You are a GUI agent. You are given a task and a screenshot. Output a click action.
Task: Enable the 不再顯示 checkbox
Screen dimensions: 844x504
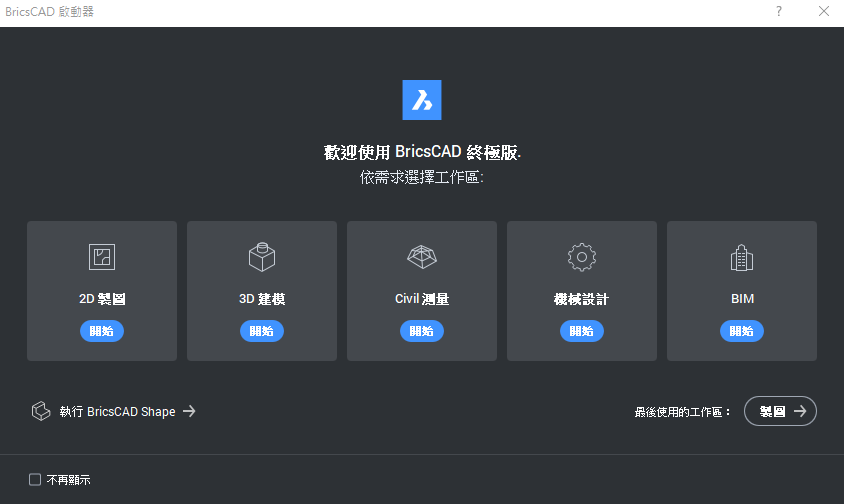tap(35, 480)
